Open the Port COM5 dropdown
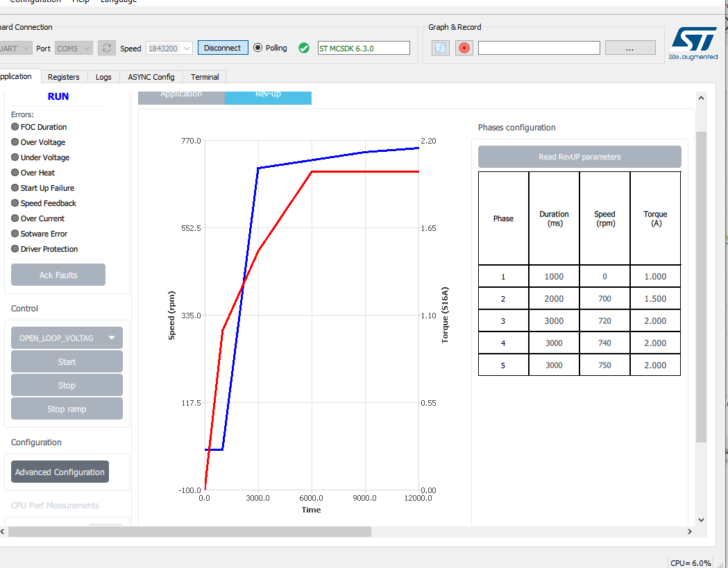 click(x=73, y=48)
